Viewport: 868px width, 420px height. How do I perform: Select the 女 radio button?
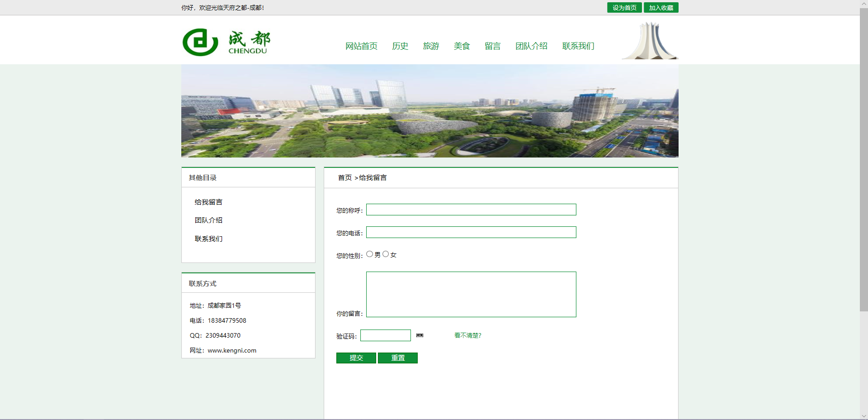click(386, 254)
